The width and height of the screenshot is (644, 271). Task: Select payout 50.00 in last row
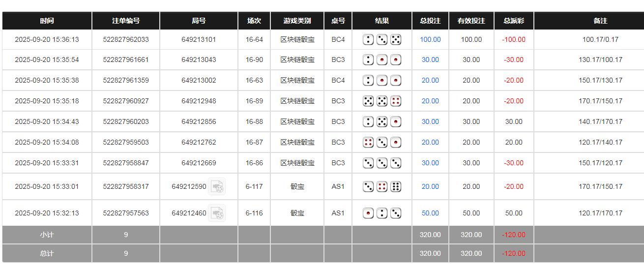coord(514,213)
